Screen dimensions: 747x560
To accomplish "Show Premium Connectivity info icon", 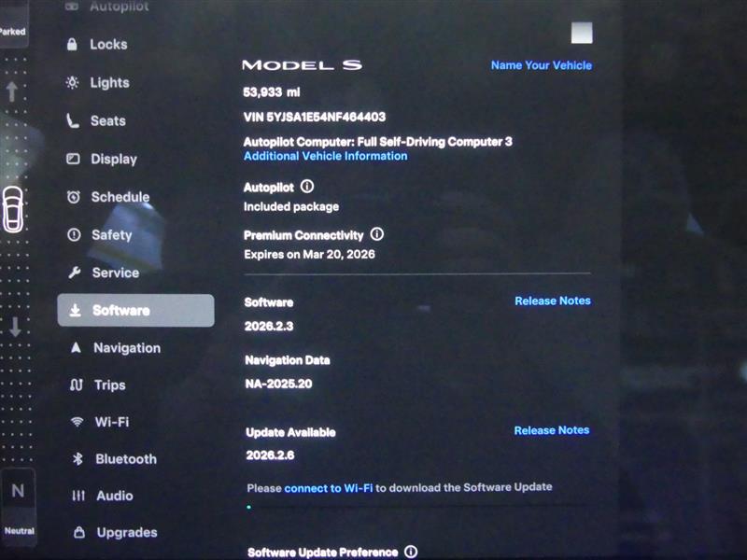I will point(376,235).
